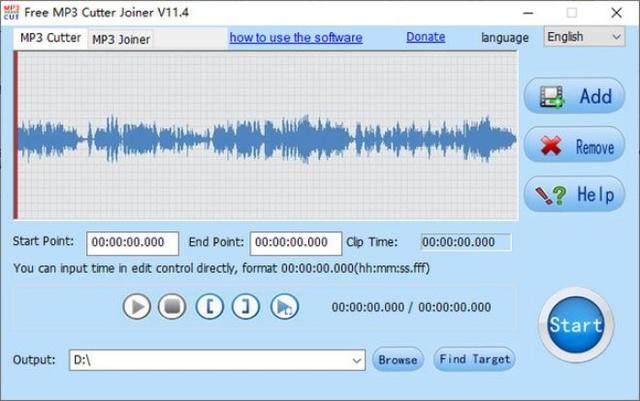Minimize the Free MP3 Cutter Joiner window

(x=528, y=13)
